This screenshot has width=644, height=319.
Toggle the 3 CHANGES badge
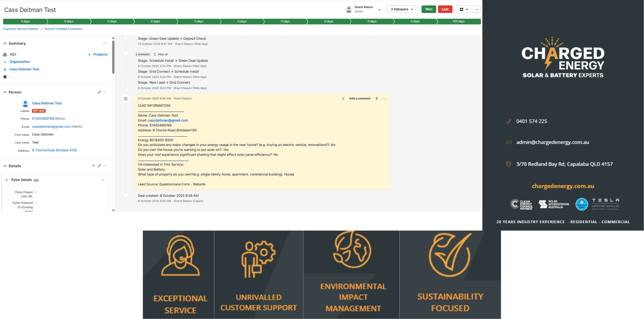click(x=143, y=54)
